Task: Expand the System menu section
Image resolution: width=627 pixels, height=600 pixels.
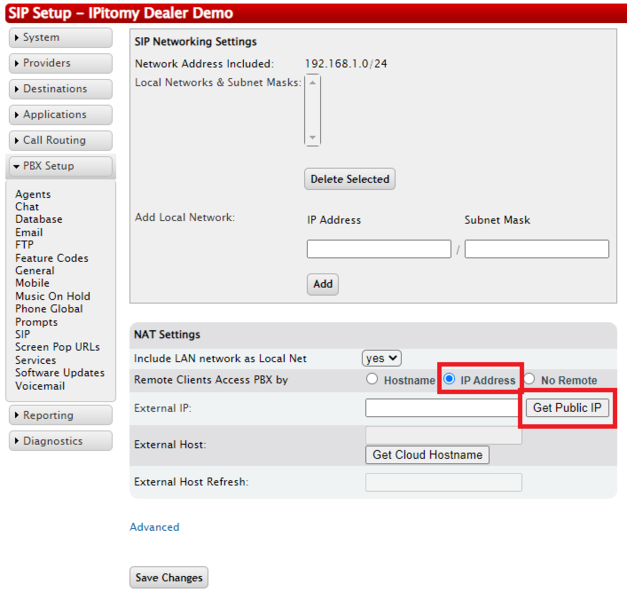Action: [60, 38]
